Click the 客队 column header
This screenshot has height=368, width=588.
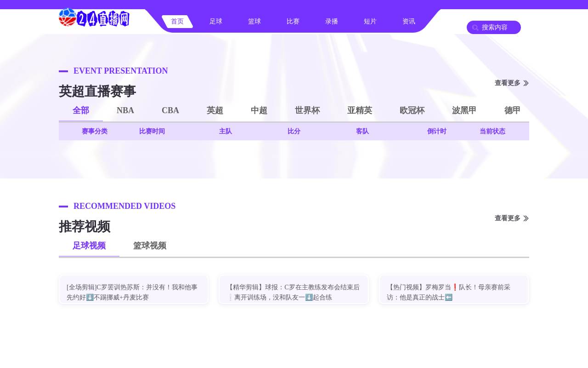[x=362, y=132]
